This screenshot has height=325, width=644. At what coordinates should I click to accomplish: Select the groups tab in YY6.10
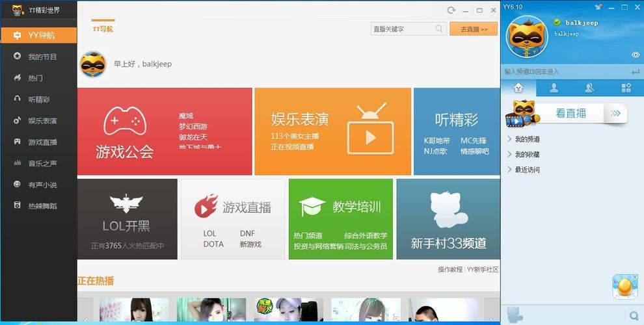[590, 88]
